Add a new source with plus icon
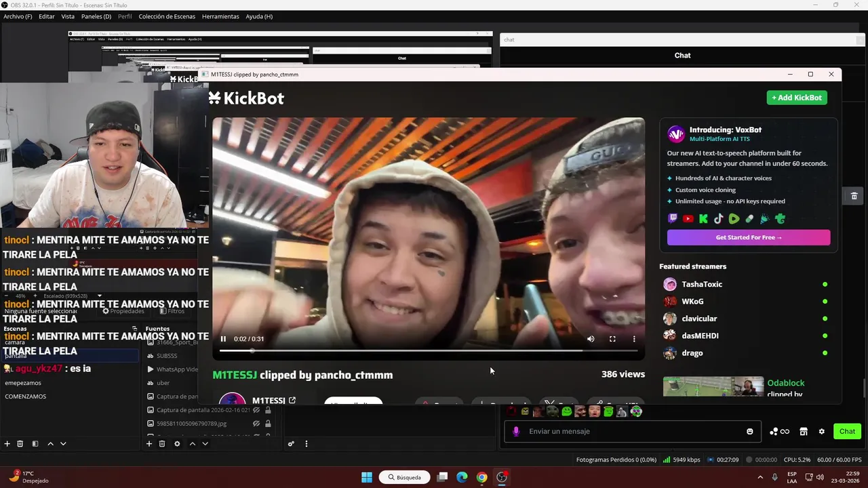The image size is (868, 488). point(149,444)
